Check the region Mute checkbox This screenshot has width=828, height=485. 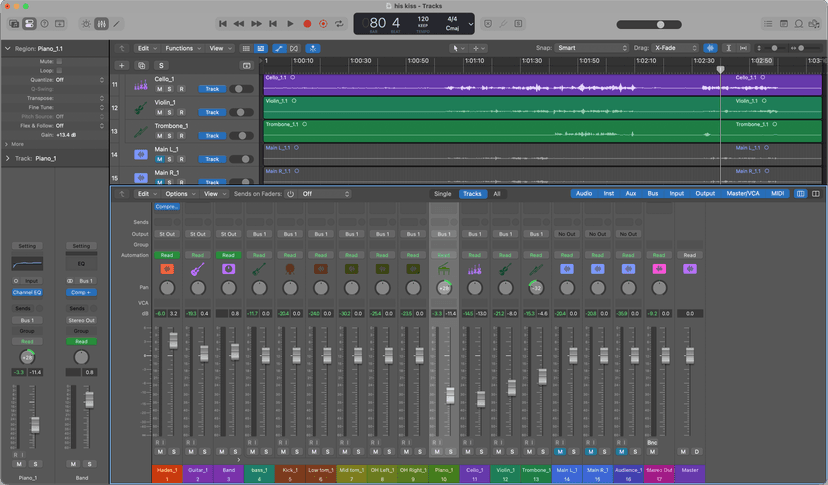point(59,61)
